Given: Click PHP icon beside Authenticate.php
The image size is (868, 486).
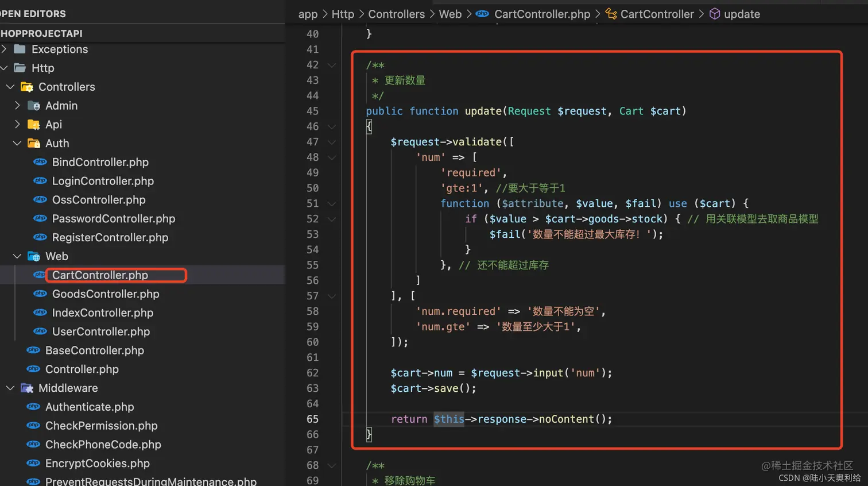Looking at the screenshot, I should coord(33,407).
